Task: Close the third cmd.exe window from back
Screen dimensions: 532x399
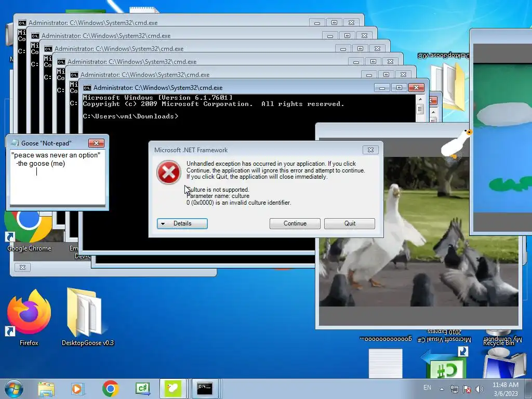Action: 377,48
